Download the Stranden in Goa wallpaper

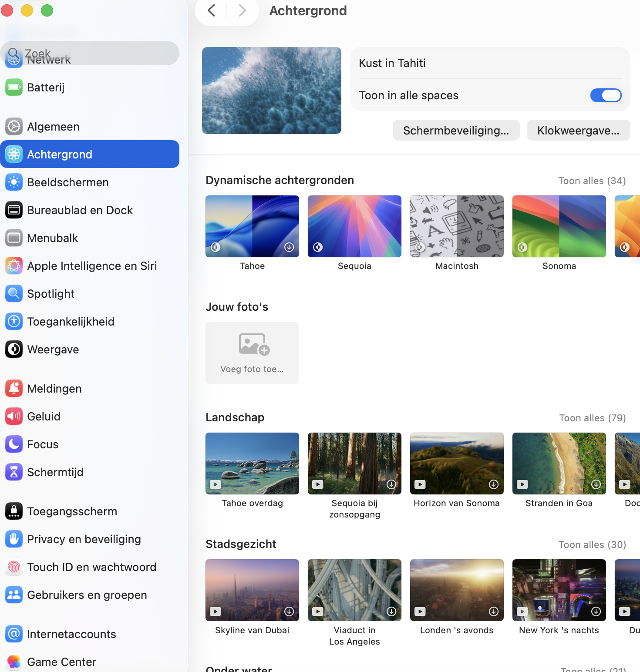(596, 484)
